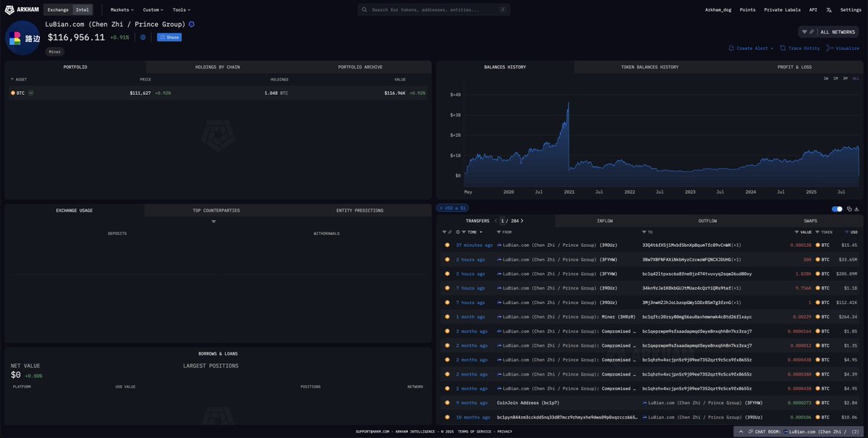Click the copy icon above transfers table

tap(848, 209)
